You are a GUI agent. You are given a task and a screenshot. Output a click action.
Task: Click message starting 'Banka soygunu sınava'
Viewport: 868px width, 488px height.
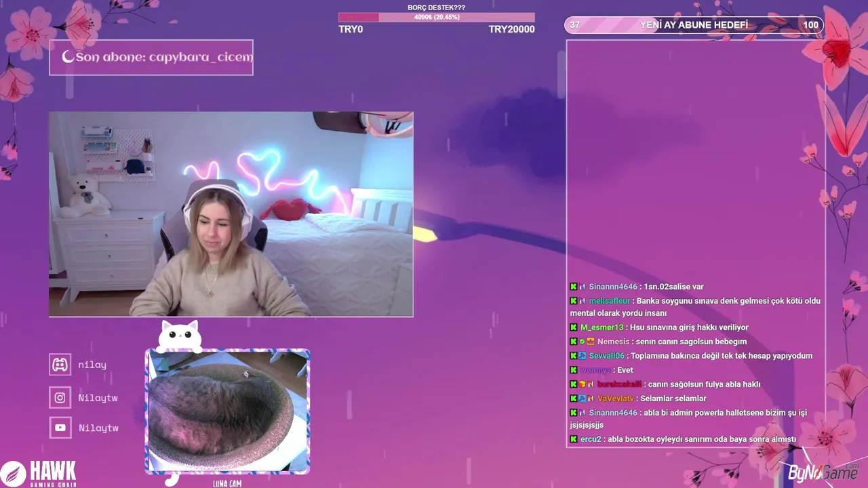tap(695, 307)
